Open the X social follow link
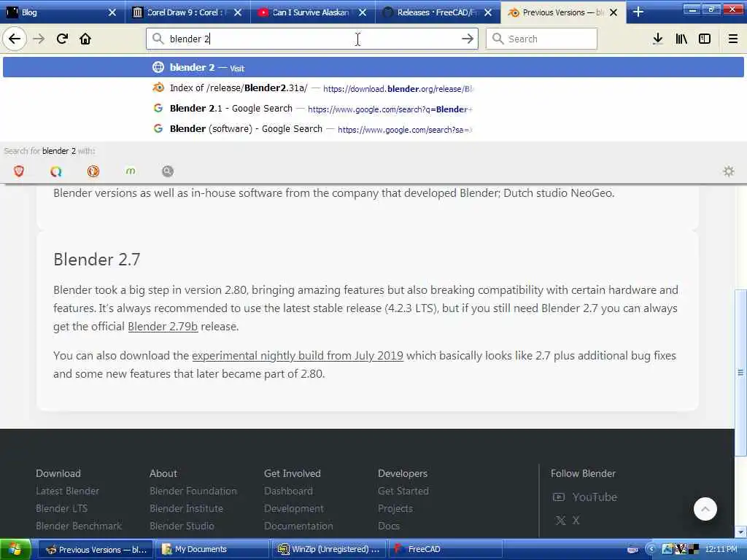Screen dimensions: 747x560 point(568,521)
